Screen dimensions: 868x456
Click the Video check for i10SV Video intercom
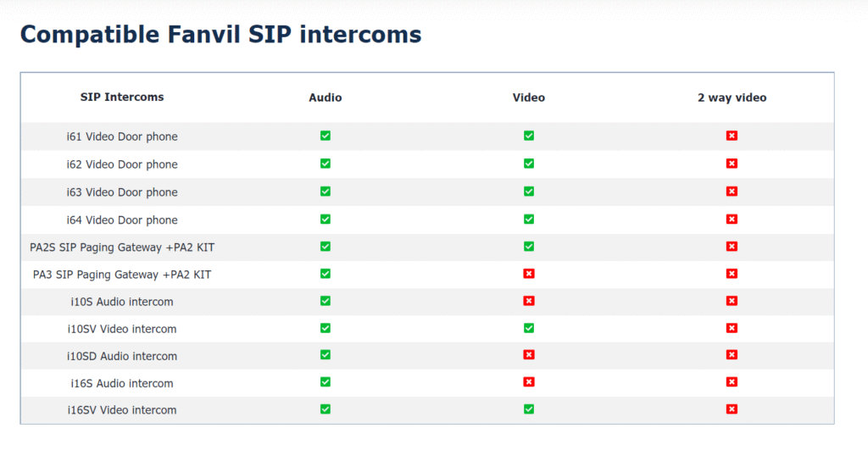(x=529, y=328)
